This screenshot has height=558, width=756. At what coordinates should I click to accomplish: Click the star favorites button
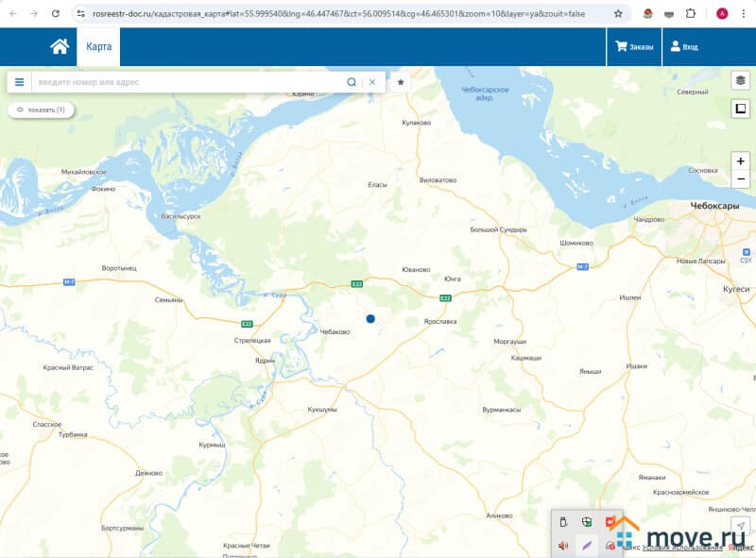coord(401,82)
